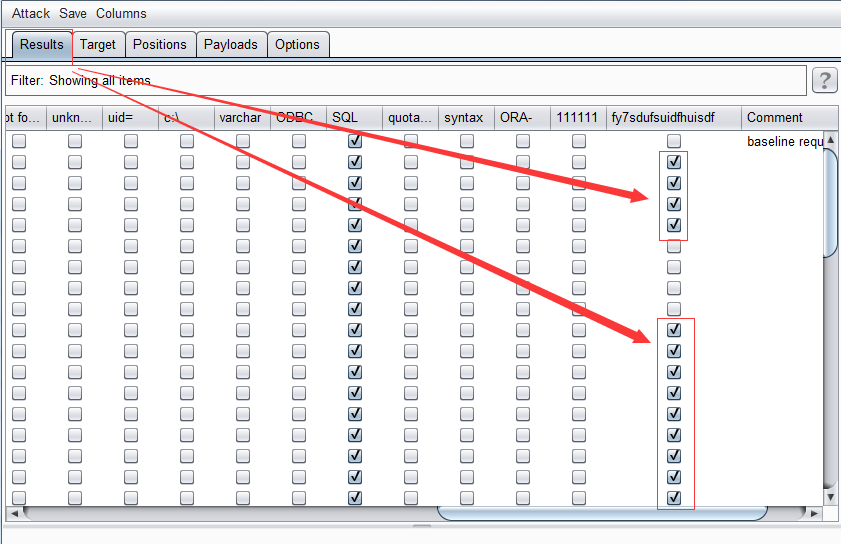This screenshot has height=544, width=841.
Task: Open the Attack menu
Action: [x=31, y=13]
